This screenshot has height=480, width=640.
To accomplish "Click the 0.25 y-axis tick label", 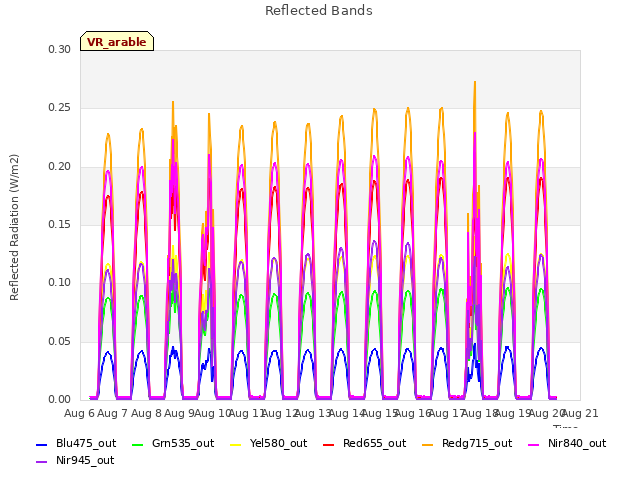I will coord(60,108).
